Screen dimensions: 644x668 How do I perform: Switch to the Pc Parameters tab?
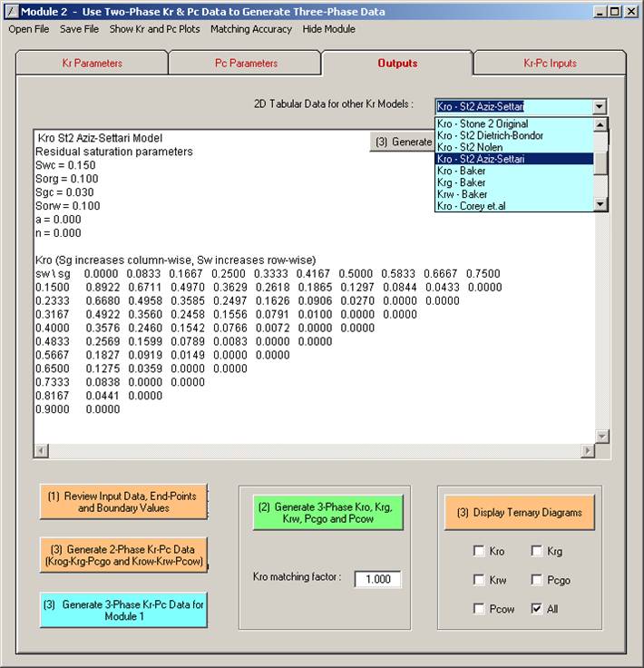click(246, 64)
